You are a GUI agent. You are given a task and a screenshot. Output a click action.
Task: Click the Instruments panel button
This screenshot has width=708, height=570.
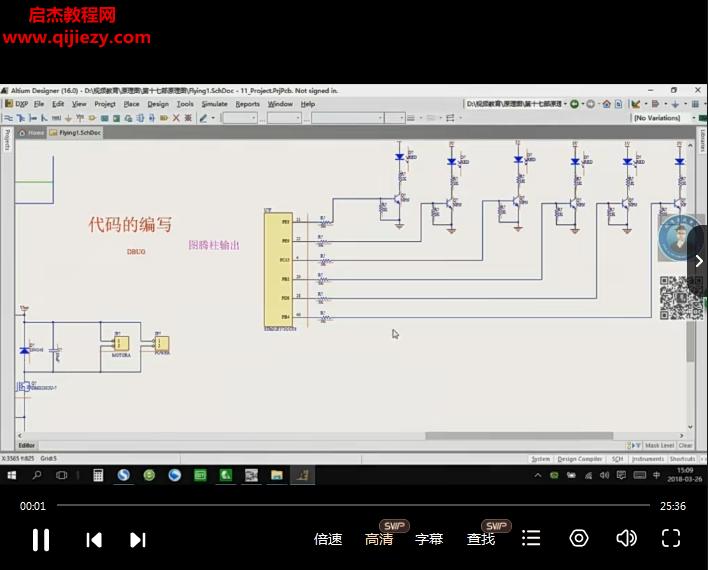[647, 459]
